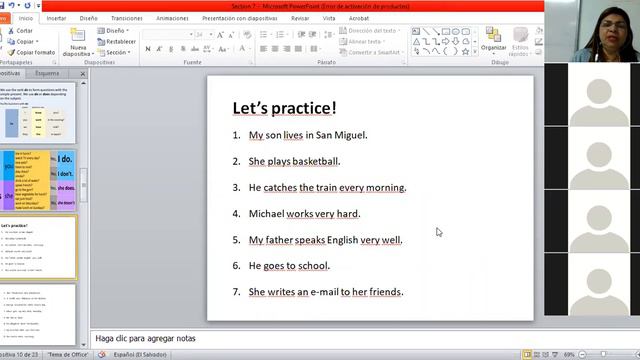
Task: Click the Restablecer slide button
Action: (116, 42)
